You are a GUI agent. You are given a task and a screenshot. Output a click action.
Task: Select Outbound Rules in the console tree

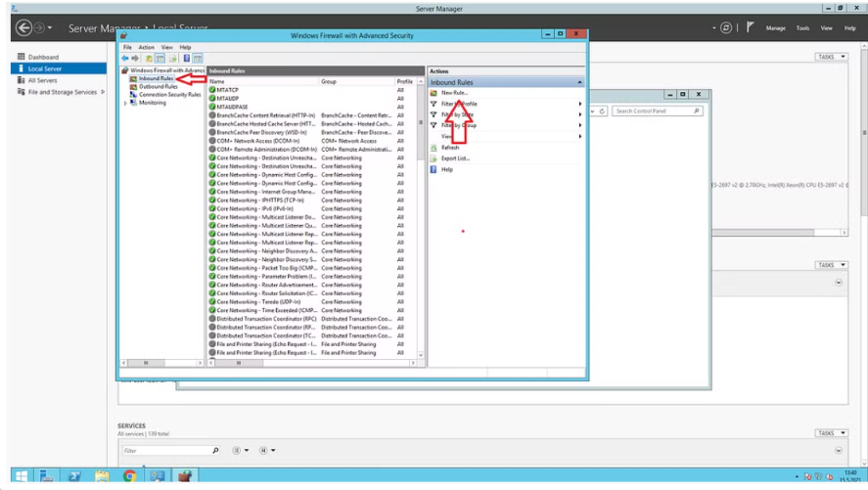click(159, 87)
